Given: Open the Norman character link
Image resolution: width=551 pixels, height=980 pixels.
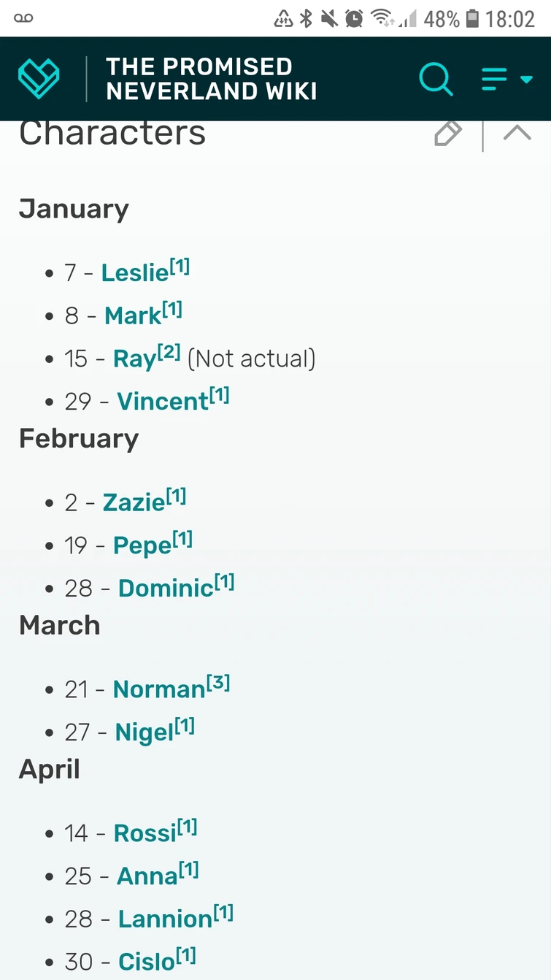Looking at the screenshot, I should click(159, 689).
